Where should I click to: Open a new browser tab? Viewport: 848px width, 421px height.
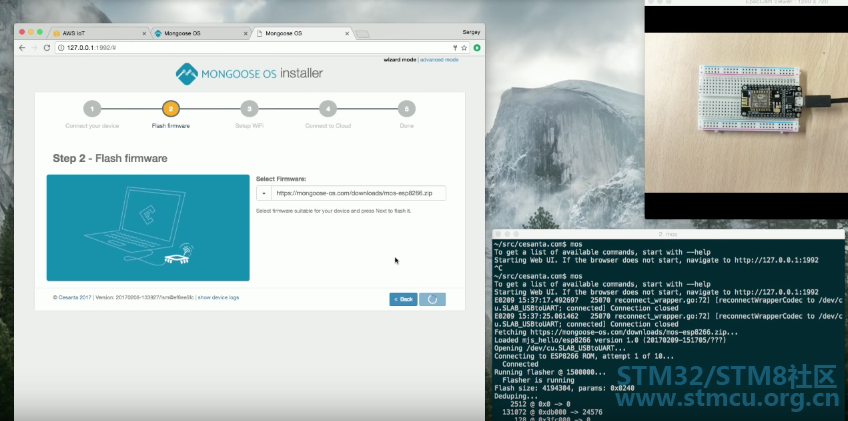click(x=362, y=34)
